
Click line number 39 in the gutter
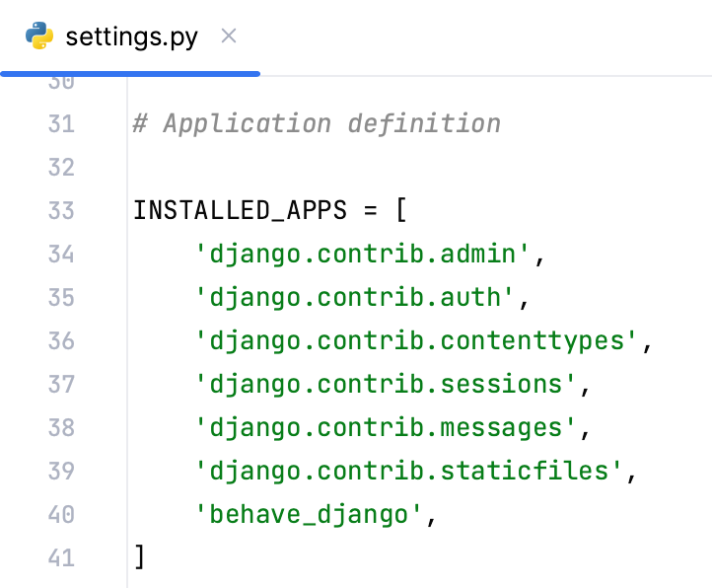pyautogui.click(x=61, y=472)
